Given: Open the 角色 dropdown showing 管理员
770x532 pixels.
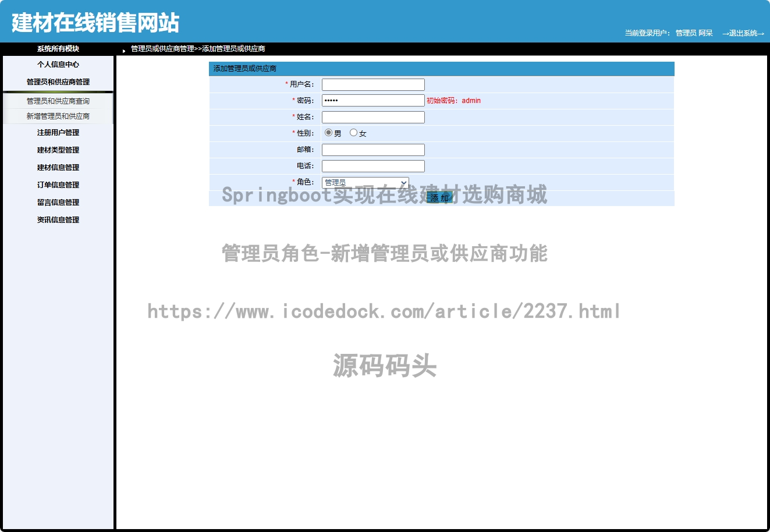Looking at the screenshot, I should tap(366, 182).
